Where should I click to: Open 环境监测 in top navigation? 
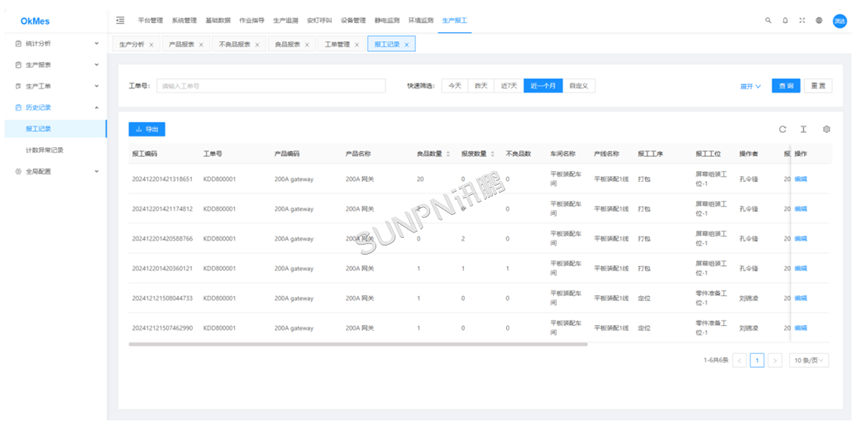click(x=421, y=20)
